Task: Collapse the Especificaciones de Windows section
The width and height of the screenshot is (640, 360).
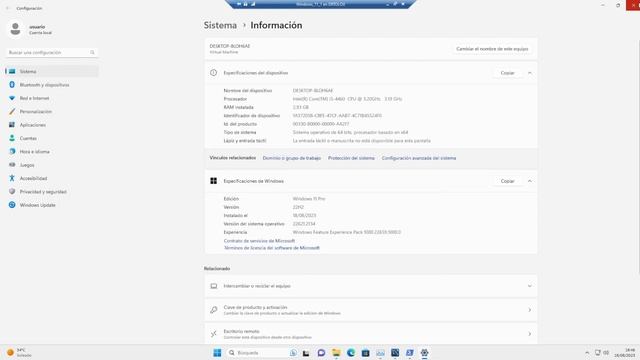Action: [x=529, y=181]
